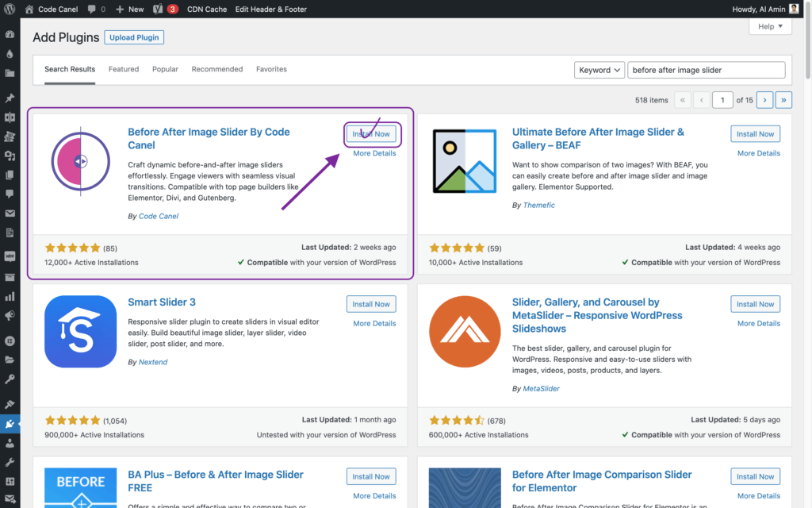Open the before-after slider sidebar icon
The image size is (812, 508).
click(10, 117)
